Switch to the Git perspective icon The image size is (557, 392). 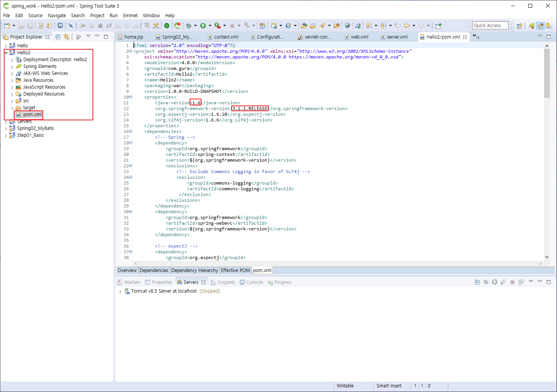tap(549, 26)
